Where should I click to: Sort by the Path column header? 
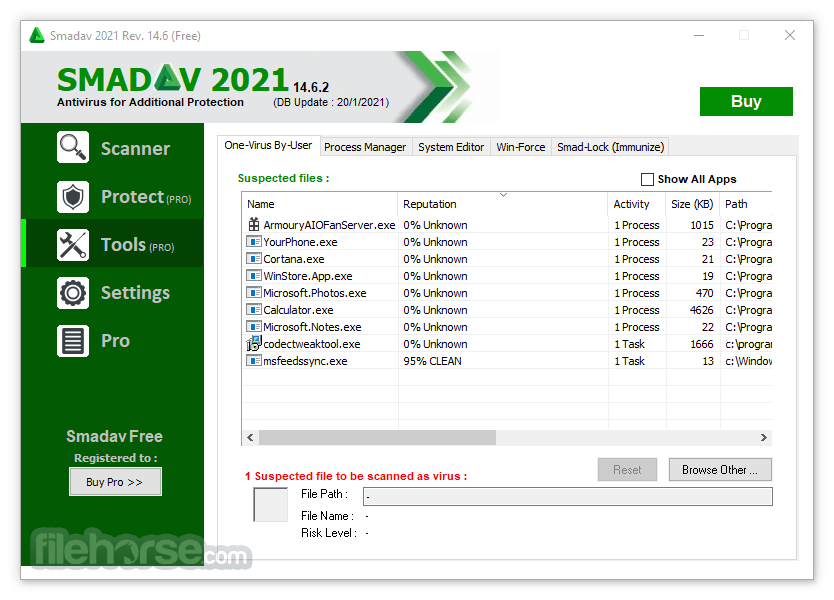pos(746,204)
